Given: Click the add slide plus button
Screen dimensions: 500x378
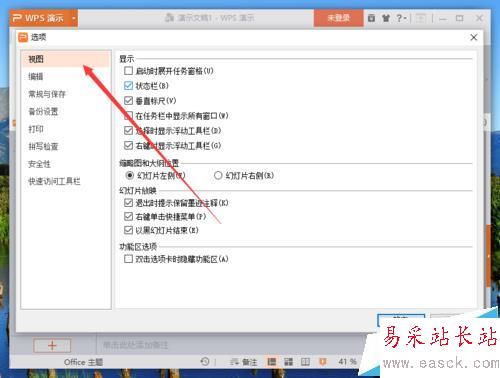Looking at the screenshot, I should (52, 345).
